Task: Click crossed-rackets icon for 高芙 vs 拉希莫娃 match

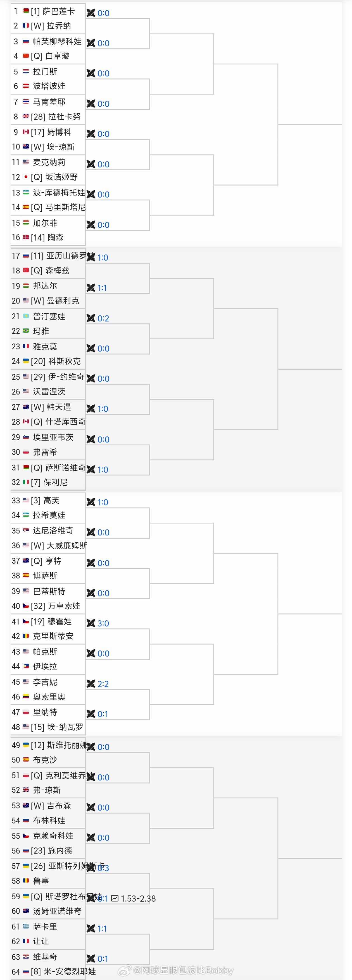Action: tap(91, 502)
